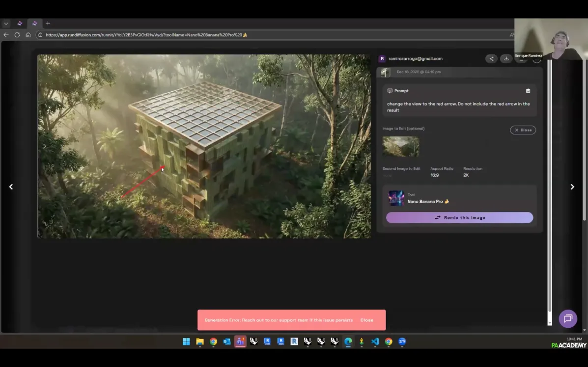
Task: Click Remix this Image button
Action: [x=459, y=218]
